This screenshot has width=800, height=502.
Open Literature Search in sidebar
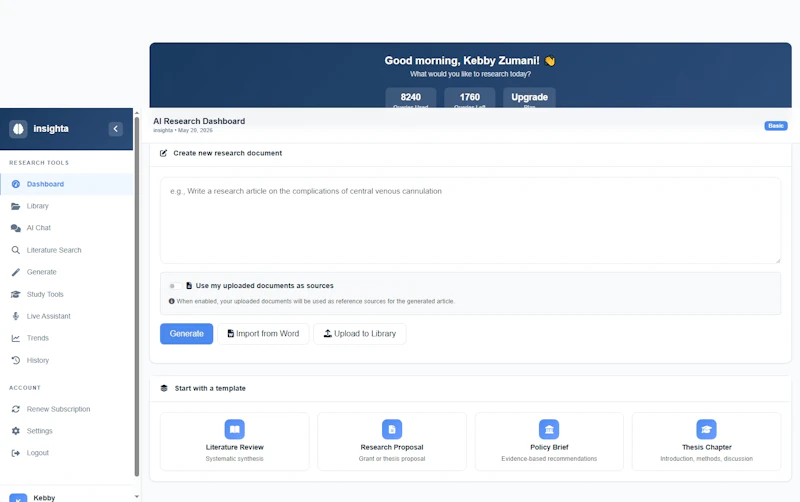point(66,250)
